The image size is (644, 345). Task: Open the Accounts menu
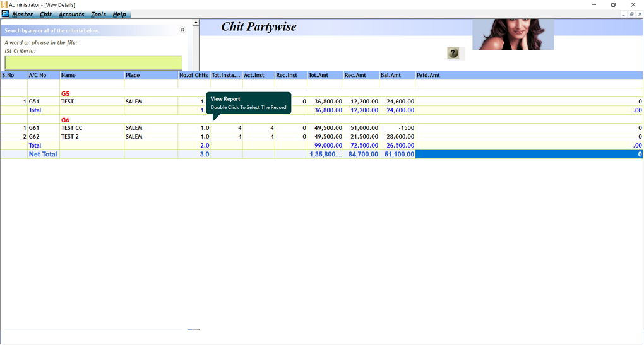click(x=71, y=15)
